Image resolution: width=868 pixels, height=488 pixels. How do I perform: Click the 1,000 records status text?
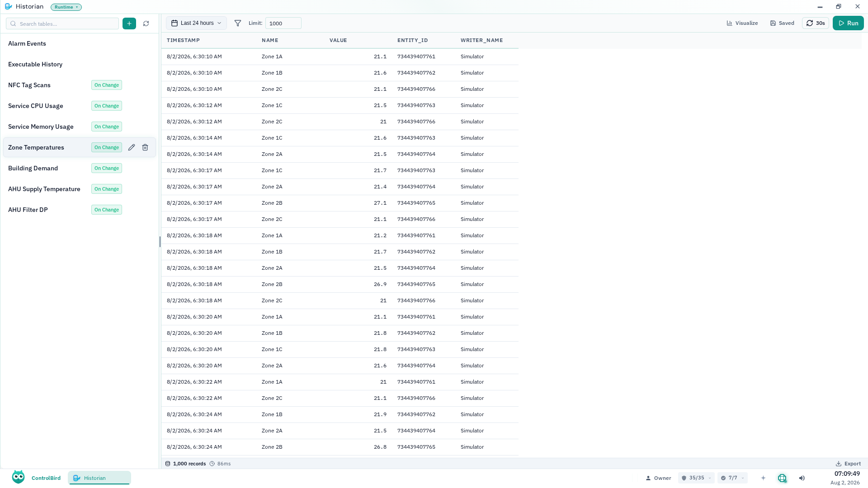tap(189, 464)
